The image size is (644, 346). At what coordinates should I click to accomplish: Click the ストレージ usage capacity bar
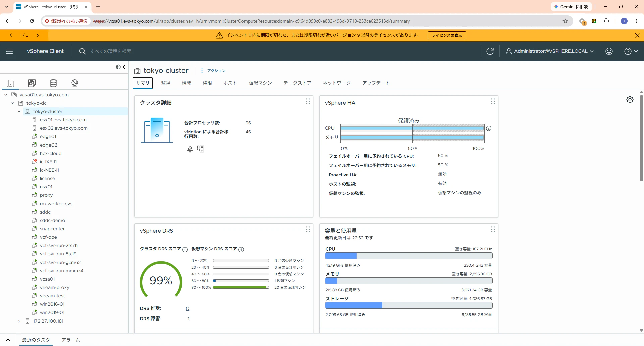409,306
